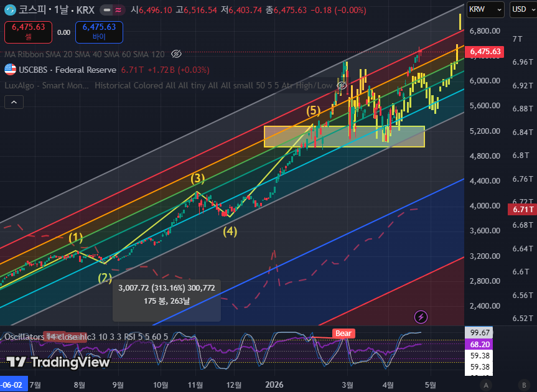Click the 2026 time axis label
Screen dimensions: 537x392
pos(274,385)
